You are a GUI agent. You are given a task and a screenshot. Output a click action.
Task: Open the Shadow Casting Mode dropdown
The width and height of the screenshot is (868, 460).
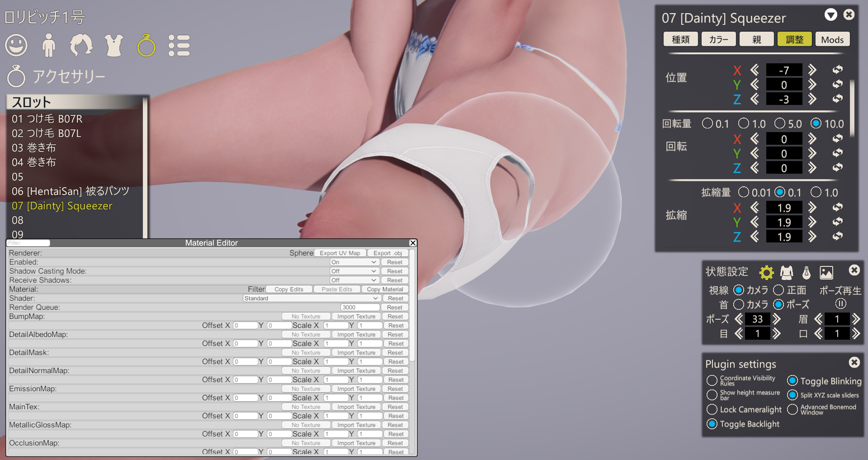[x=354, y=271]
